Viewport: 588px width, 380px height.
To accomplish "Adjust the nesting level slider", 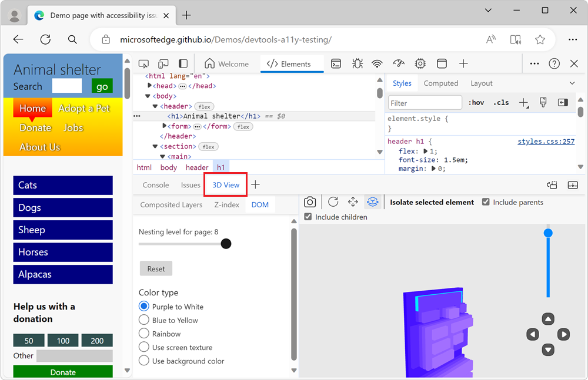I will (x=226, y=243).
